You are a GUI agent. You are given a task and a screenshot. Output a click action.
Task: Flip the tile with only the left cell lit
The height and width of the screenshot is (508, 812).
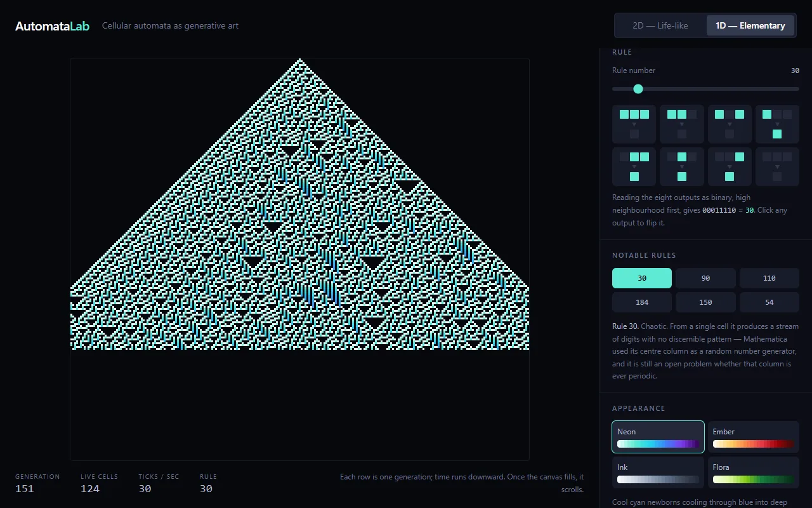[777, 124]
